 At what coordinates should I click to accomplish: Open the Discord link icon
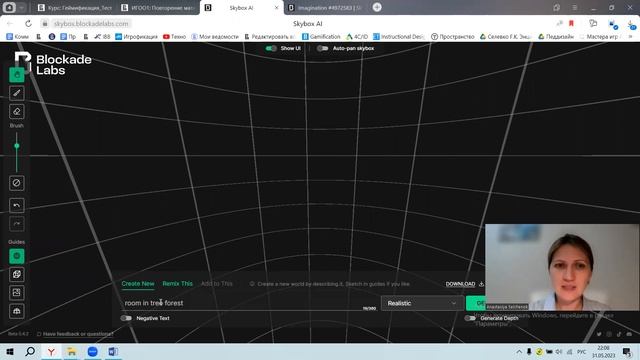coord(629,334)
